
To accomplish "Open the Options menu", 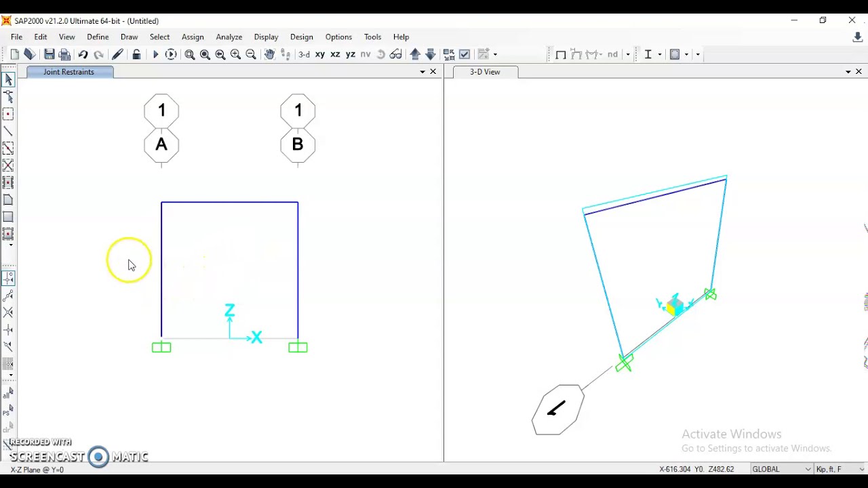I will click(x=338, y=37).
